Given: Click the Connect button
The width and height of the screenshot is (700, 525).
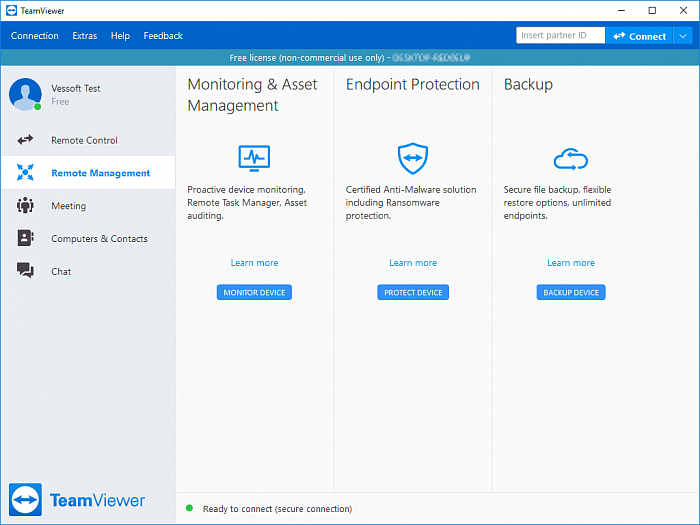Looking at the screenshot, I should [x=639, y=36].
